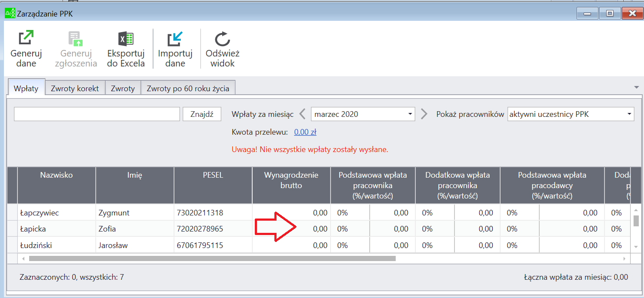This screenshot has height=298, width=644.
Task: Click the search text field
Action: pos(97,114)
